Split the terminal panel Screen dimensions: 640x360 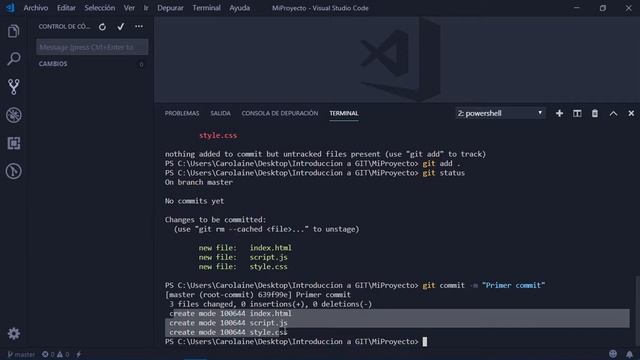click(577, 113)
